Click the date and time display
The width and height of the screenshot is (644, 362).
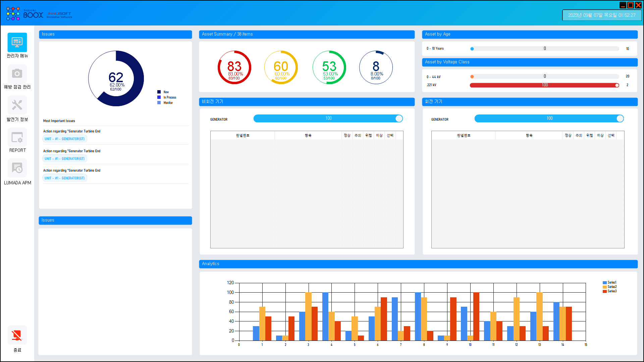pos(601,15)
